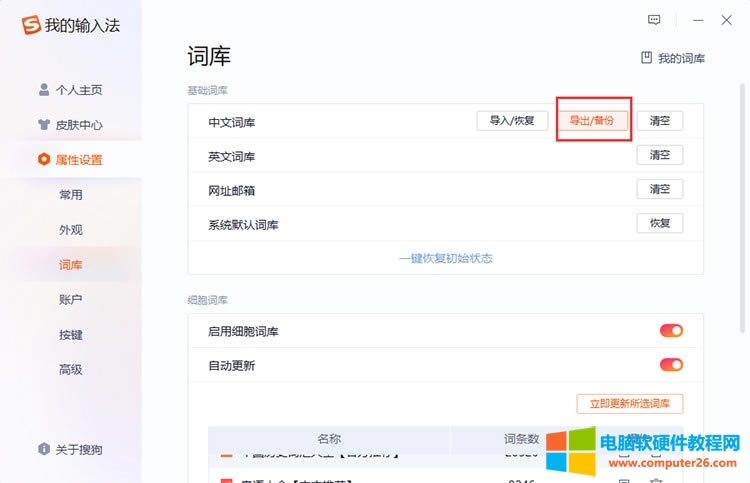Screen dimensions: 750x483
Task: Switch to the 常用 settings tab
Action: [x=70, y=195]
